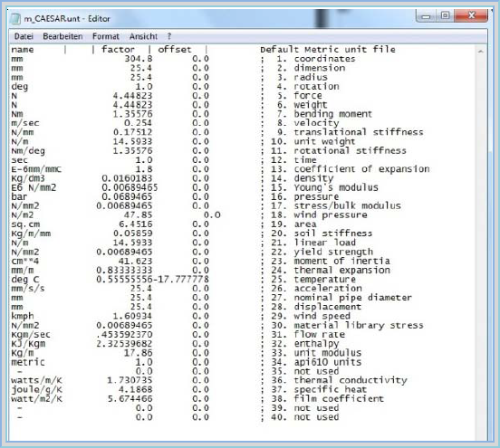Click the unit name 'metric'

click(x=28, y=362)
